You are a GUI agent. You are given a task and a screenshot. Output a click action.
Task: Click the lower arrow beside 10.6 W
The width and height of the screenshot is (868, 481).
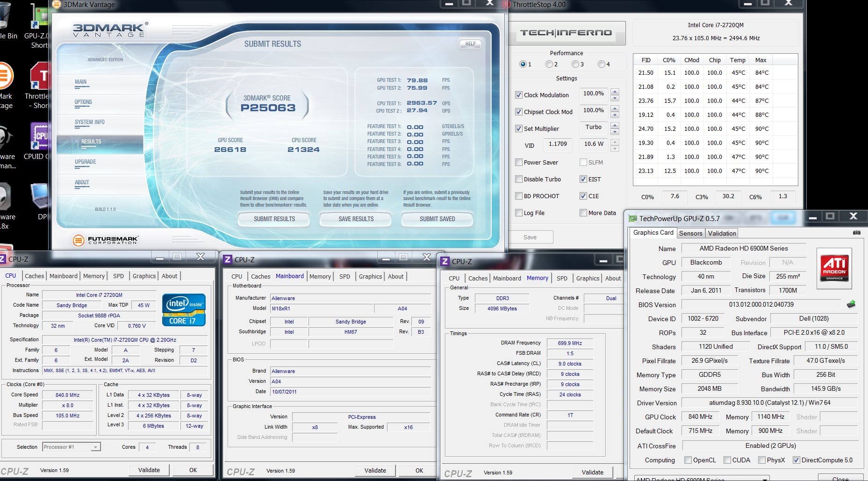tap(615, 149)
